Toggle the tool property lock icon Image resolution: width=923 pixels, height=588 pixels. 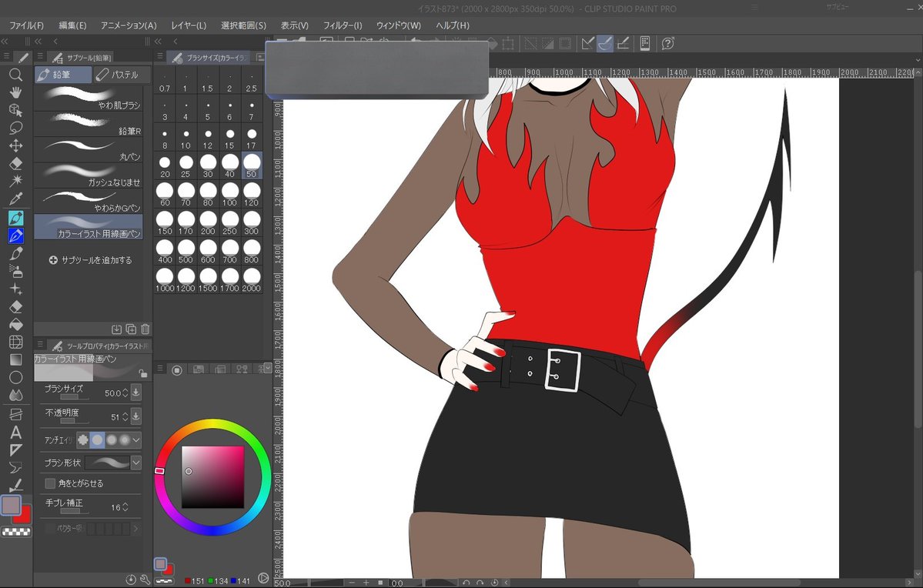(x=143, y=373)
